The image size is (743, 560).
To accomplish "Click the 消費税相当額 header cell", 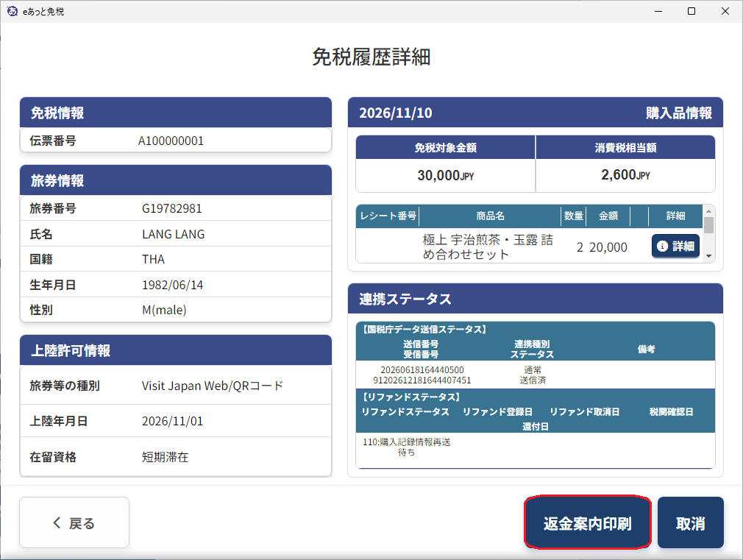I will [x=625, y=147].
